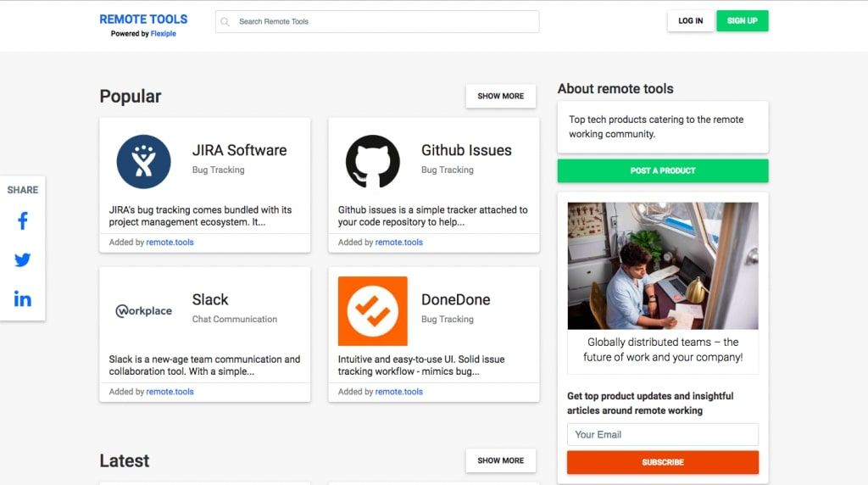Focus the Your Email field

point(663,435)
